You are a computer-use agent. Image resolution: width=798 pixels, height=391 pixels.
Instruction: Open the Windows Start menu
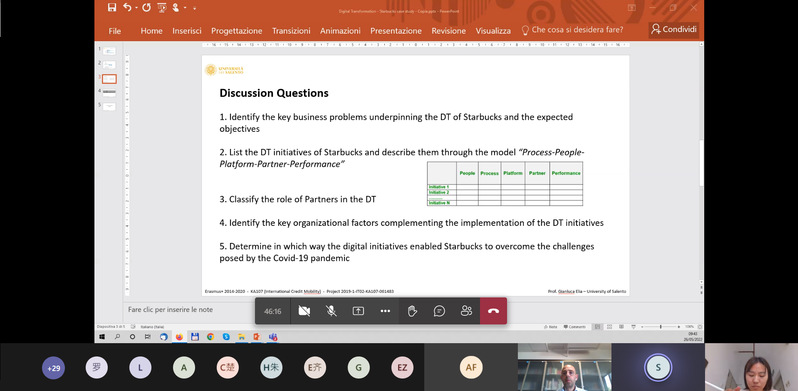click(x=102, y=337)
